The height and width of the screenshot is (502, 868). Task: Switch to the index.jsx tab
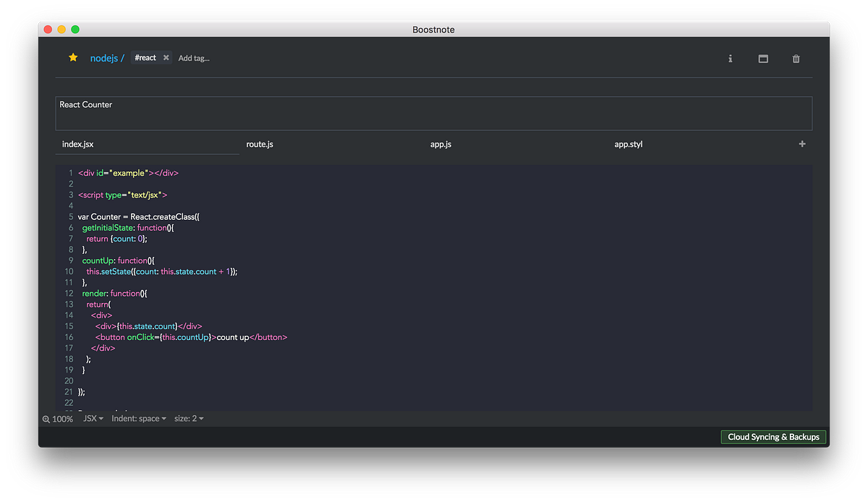pos(147,145)
